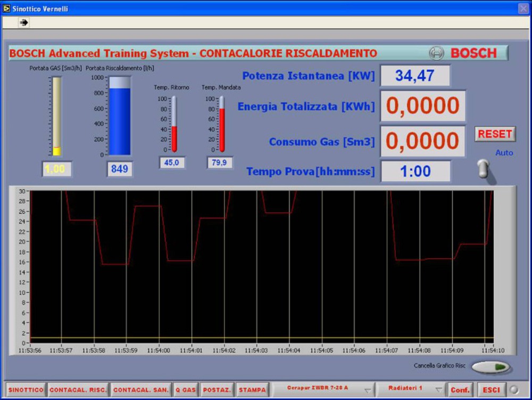The image size is (532, 400).
Task: Switch to the SINOTTICO page
Action: pos(26,390)
